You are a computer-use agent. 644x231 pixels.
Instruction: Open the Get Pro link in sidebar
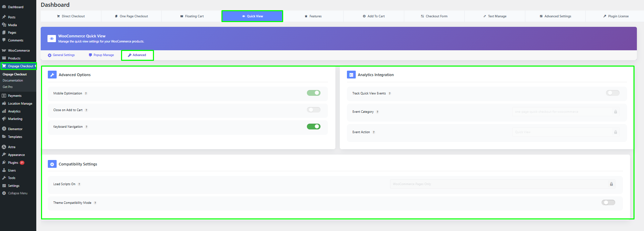point(8,87)
